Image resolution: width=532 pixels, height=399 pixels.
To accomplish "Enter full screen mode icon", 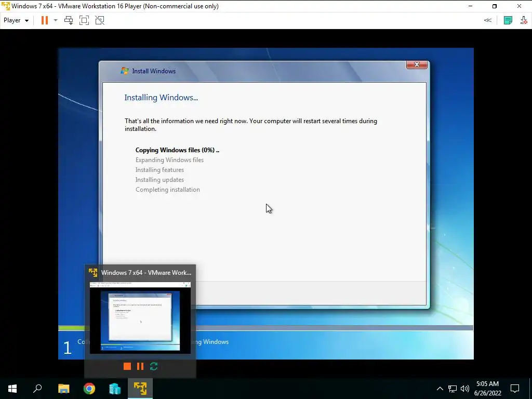I will click(x=84, y=20).
